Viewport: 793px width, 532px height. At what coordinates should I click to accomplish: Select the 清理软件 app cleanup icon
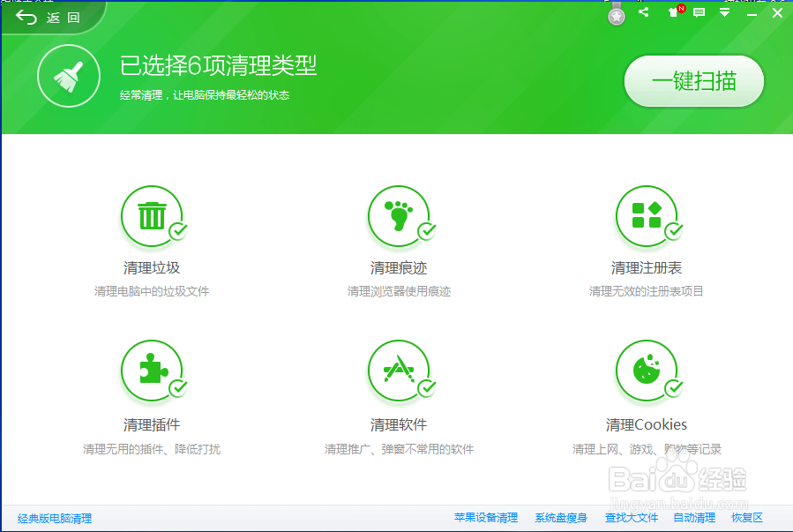point(400,371)
